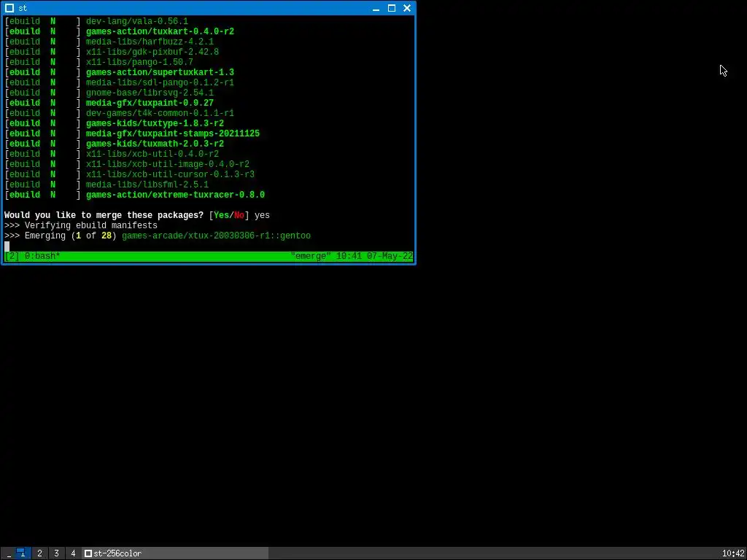This screenshot has height=560, width=747.
Task: Click tmux status '0:bash*' window entry
Action: tap(42, 256)
